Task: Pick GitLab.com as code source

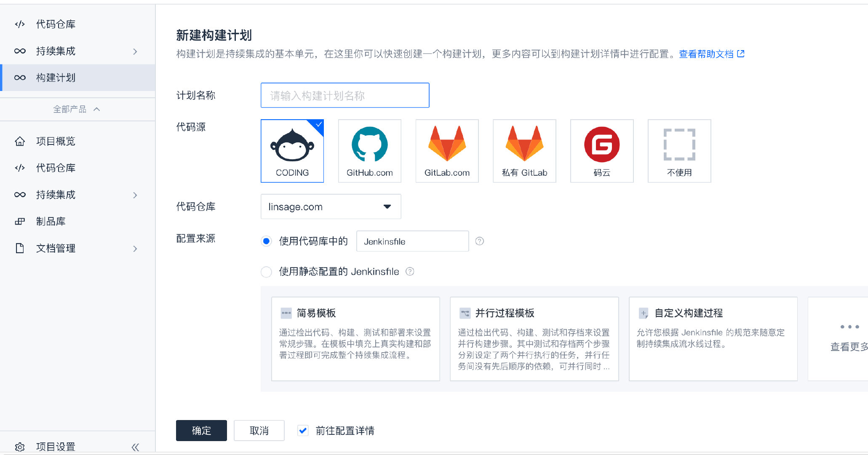Action: pyautogui.click(x=447, y=151)
